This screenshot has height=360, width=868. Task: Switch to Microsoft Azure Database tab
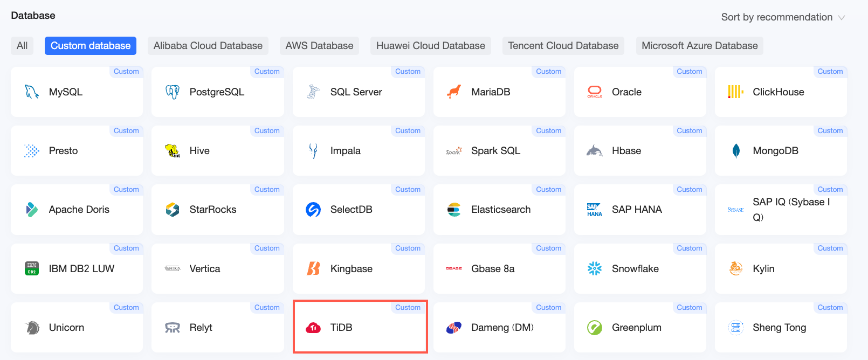[700, 46]
